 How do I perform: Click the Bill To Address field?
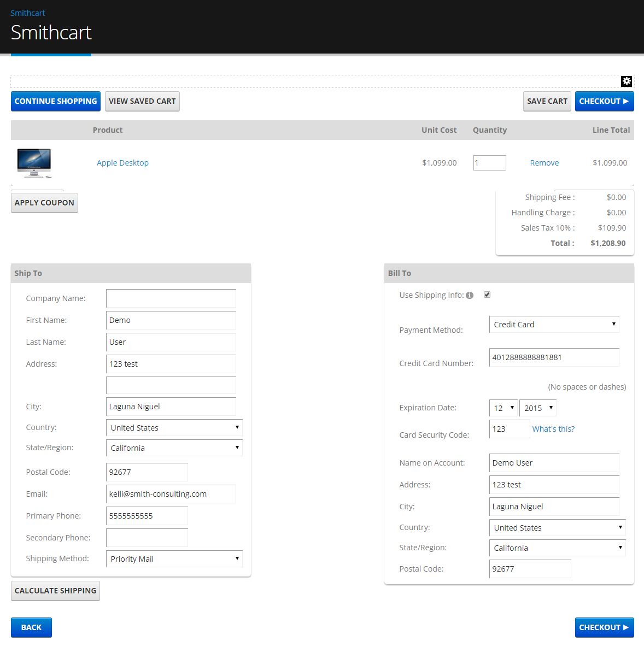(554, 485)
